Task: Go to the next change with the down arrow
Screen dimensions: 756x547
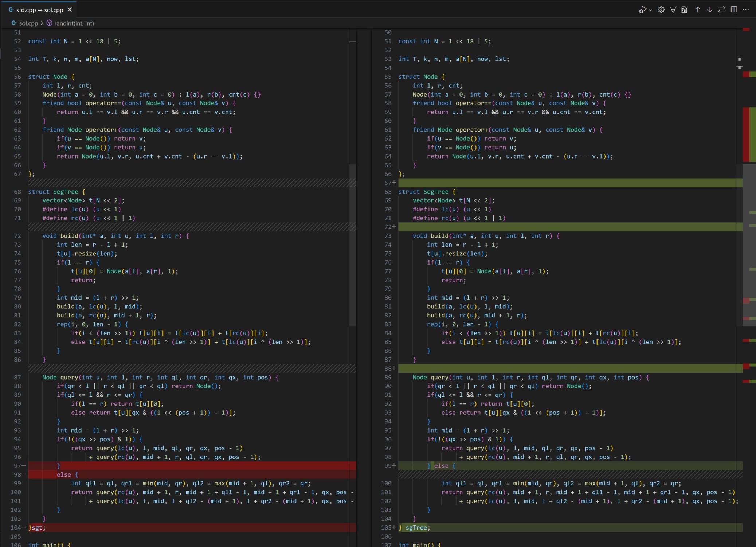Action: pos(709,10)
